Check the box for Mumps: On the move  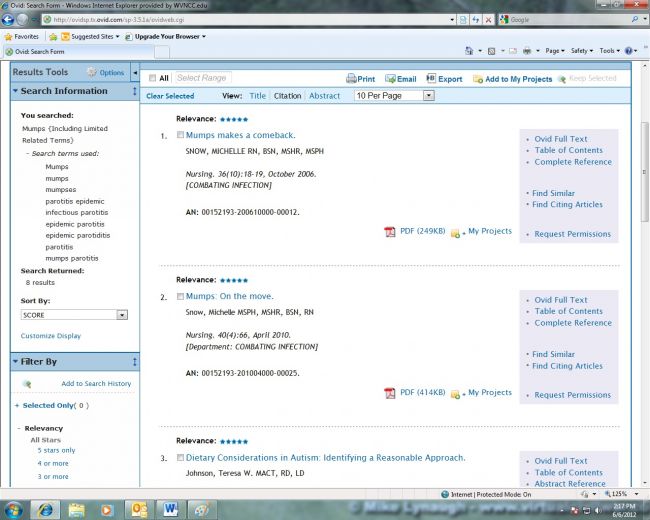[x=180, y=296]
